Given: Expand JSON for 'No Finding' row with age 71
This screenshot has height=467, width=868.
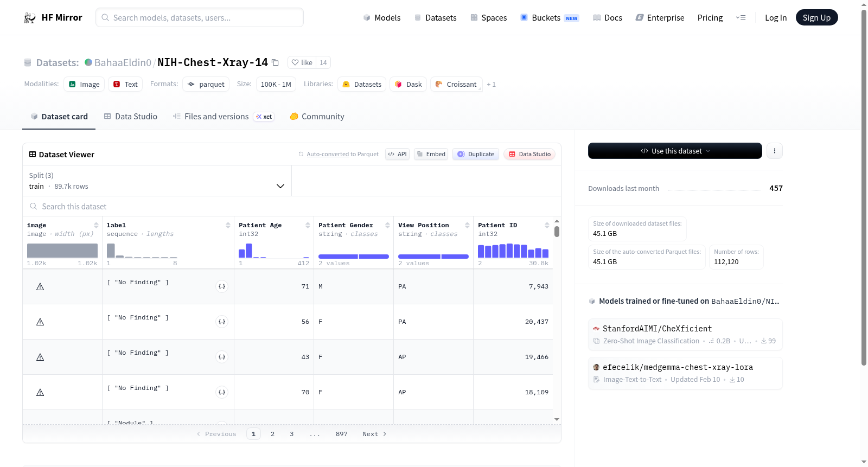Looking at the screenshot, I should coord(222,286).
